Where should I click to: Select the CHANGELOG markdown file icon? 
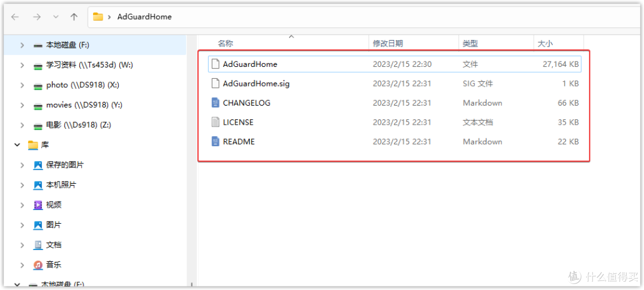coord(216,103)
